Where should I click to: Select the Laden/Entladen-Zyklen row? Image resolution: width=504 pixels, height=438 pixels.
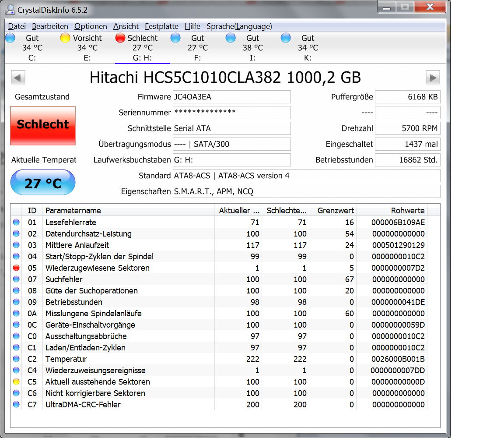pyautogui.click(x=219, y=348)
